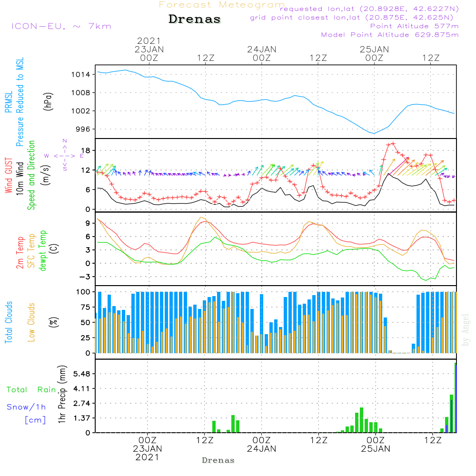Select the grid point closest lon,lat text
Viewport: 476px width, 476px height.
pyautogui.click(x=355, y=18)
